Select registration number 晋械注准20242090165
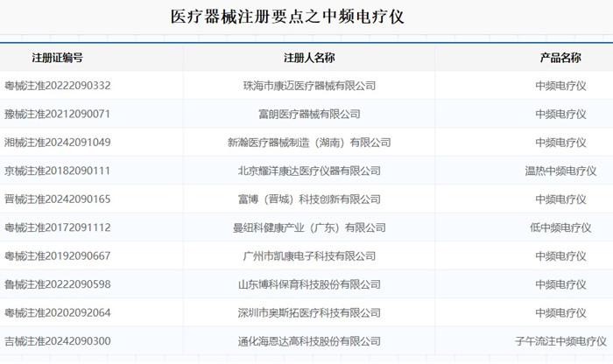Screen dimensions: 613x364 point(58,199)
